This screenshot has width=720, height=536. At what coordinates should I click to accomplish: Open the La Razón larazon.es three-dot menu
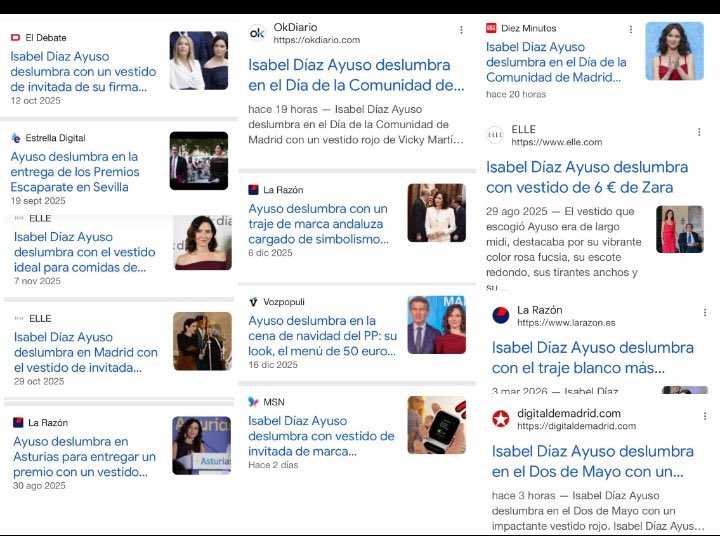(704, 313)
